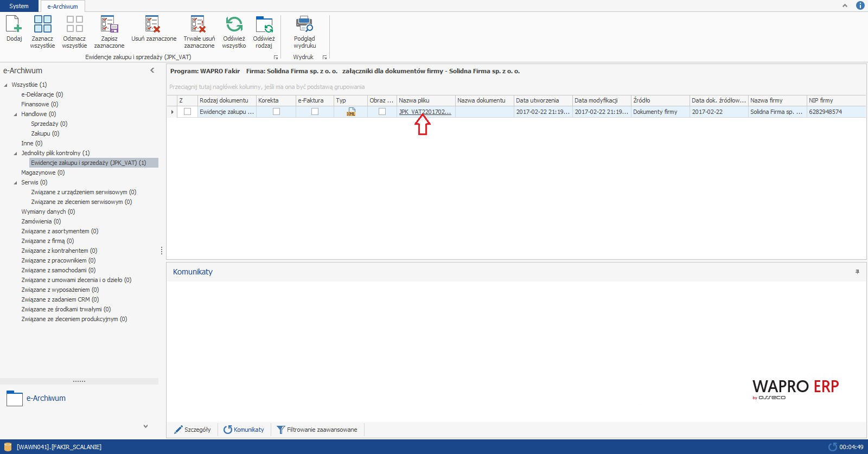This screenshot has height=454, width=868.
Task: Save selected with Zapisz zaznaczone
Action: pyautogui.click(x=109, y=24)
